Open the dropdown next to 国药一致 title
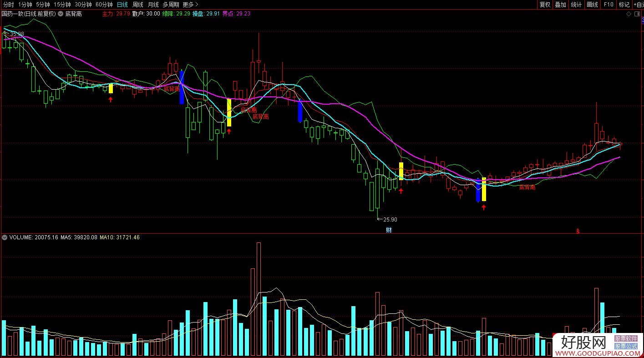The width and height of the screenshot is (644, 358). click(x=61, y=14)
